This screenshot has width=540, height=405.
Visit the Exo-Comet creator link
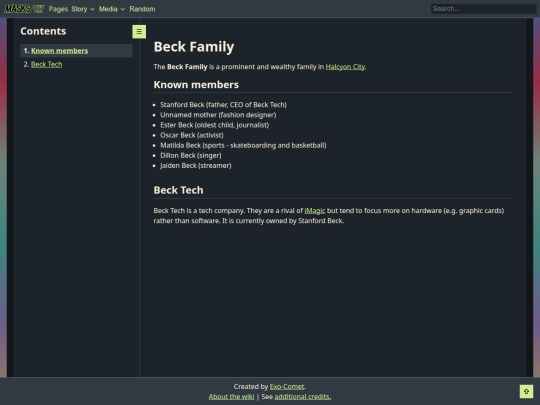coord(287,387)
